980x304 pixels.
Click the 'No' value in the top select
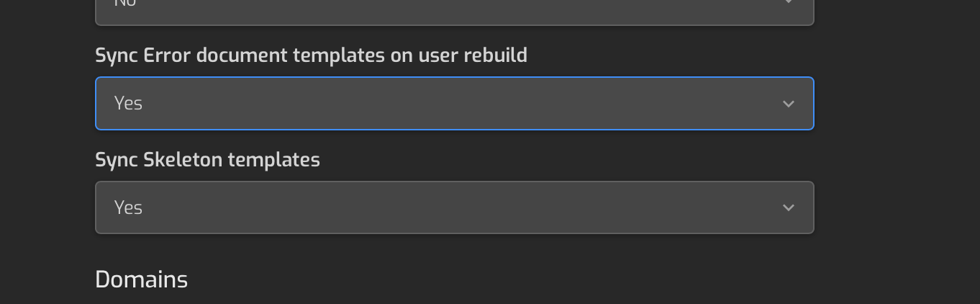(x=125, y=3)
